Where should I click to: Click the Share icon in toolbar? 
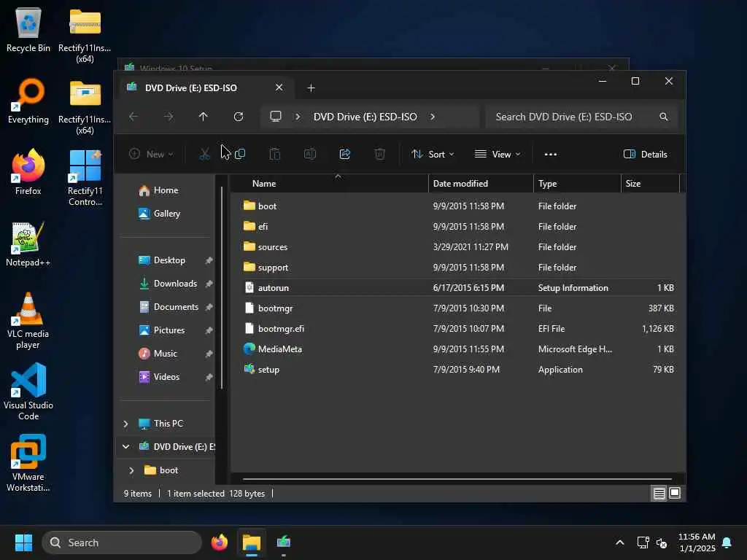coord(345,155)
